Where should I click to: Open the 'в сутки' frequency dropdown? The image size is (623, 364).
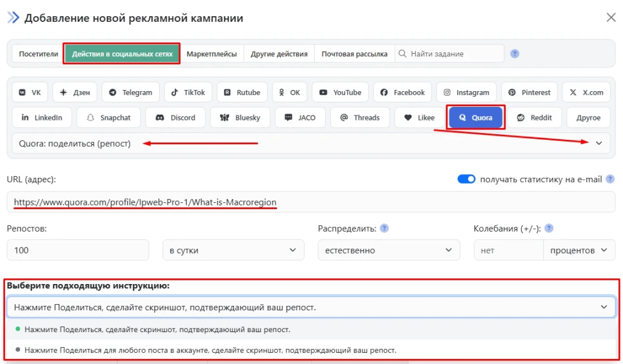click(x=233, y=250)
